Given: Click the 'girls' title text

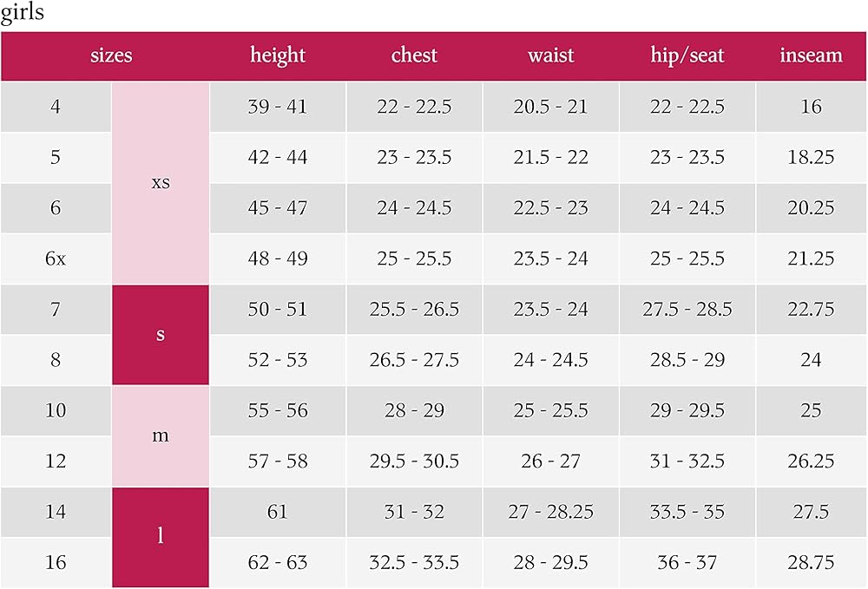Looking at the screenshot, I should 23,15.
